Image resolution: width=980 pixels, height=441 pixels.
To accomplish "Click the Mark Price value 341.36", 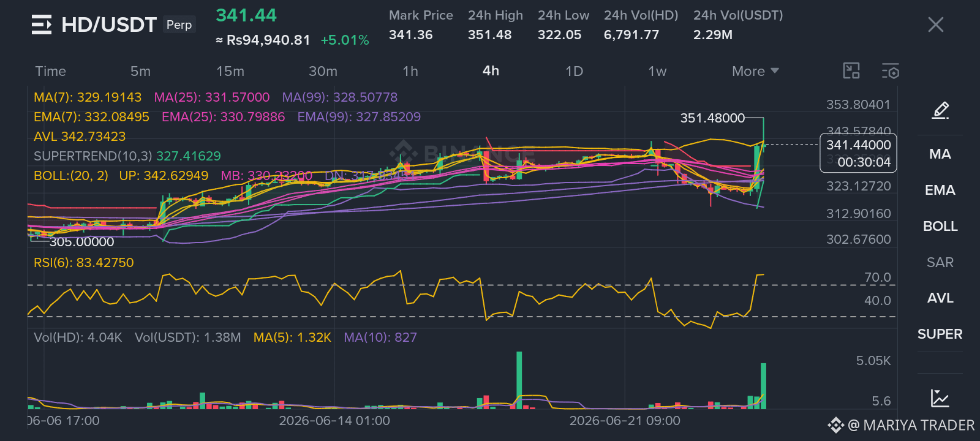I will pos(411,35).
